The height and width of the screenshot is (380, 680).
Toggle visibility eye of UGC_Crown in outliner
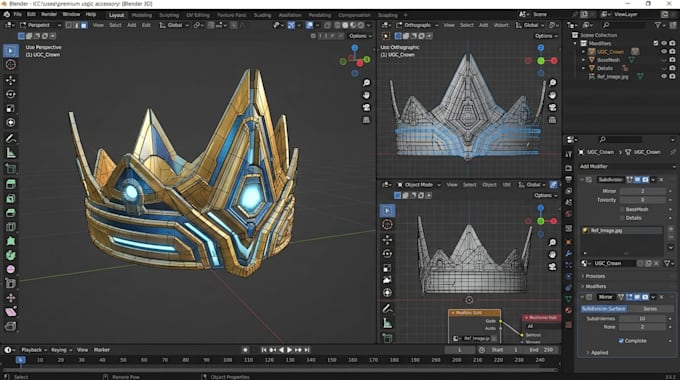664,52
